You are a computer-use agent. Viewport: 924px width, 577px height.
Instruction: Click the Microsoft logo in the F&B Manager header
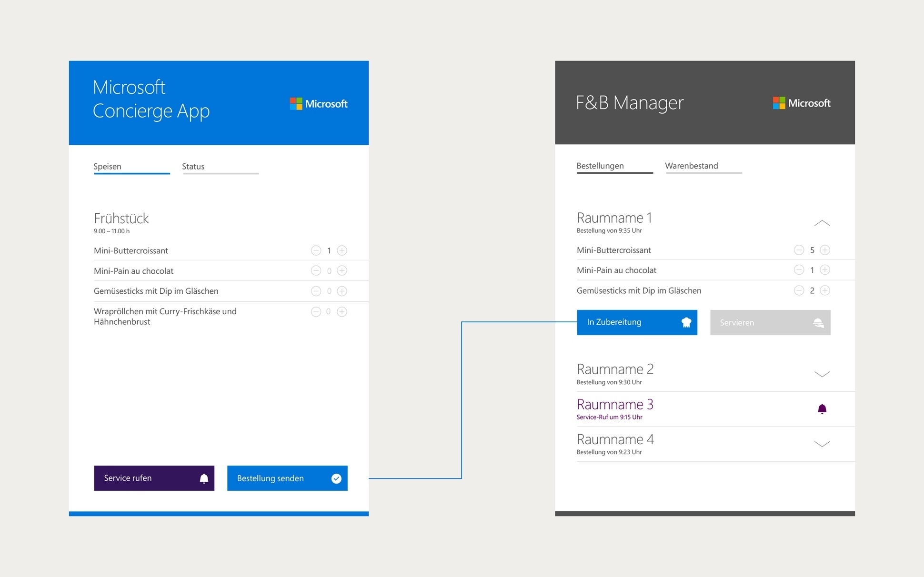coord(801,103)
